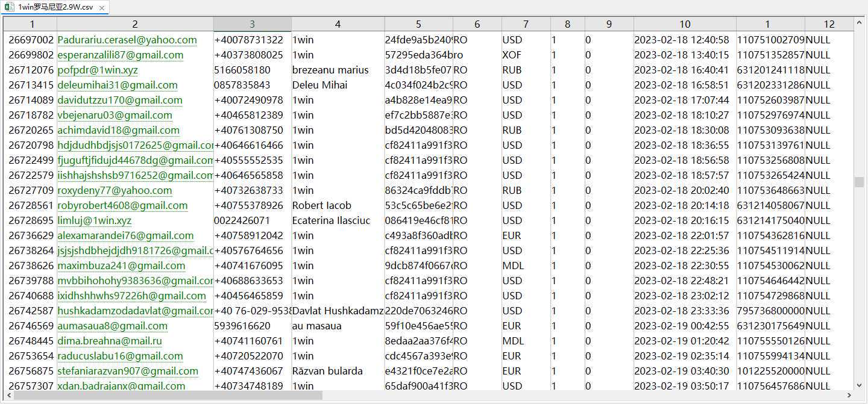Click the value 110754362816

[770, 235]
